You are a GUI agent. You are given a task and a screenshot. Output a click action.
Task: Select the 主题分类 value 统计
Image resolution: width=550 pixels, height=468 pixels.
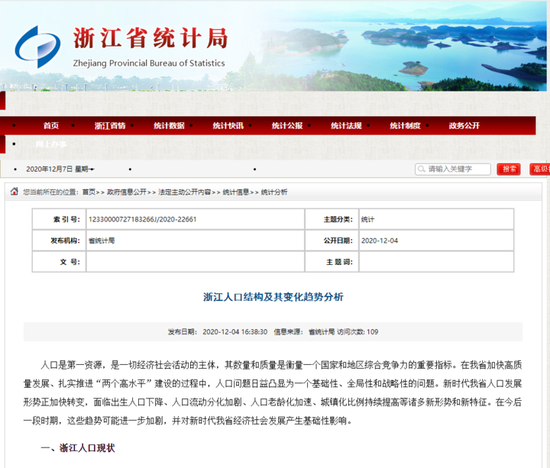[x=368, y=219]
